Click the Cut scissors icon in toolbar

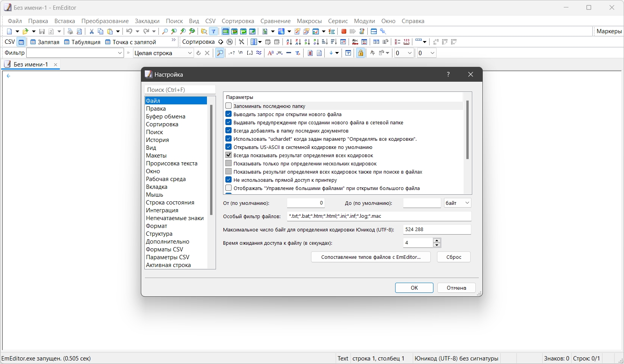pyautogui.click(x=92, y=31)
